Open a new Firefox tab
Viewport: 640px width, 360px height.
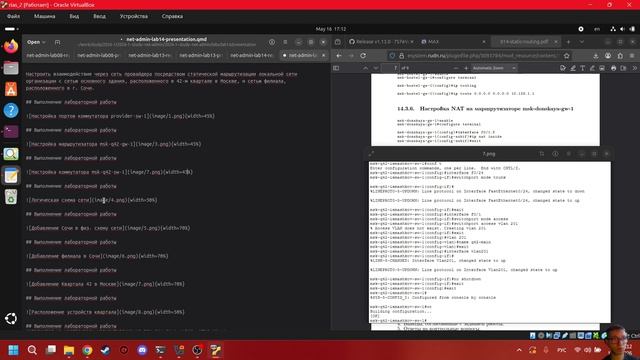click(x=568, y=42)
